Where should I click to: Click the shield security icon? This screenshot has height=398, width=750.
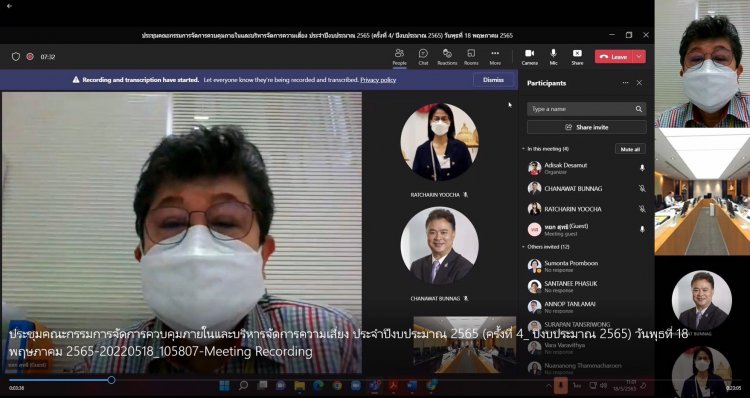pyautogui.click(x=16, y=56)
